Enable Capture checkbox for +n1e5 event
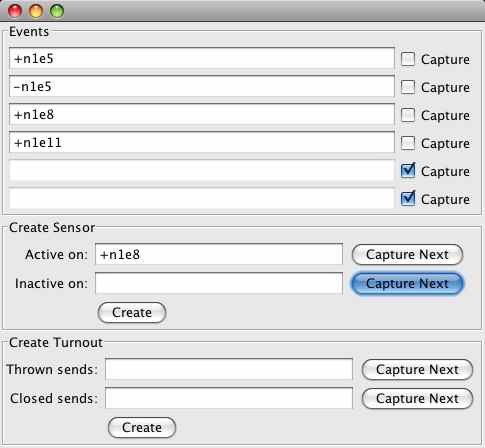This screenshot has width=485, height=448. tap(408, 59)
